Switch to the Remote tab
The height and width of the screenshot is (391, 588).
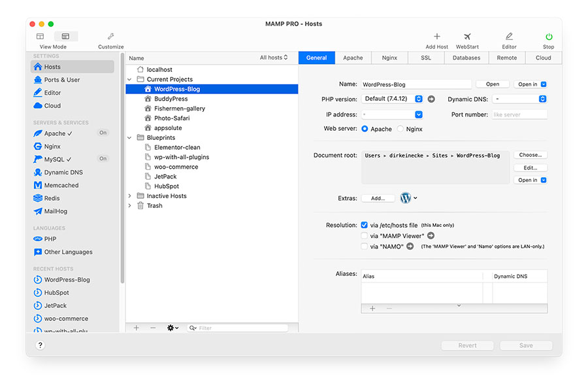(x=507, y=58)
